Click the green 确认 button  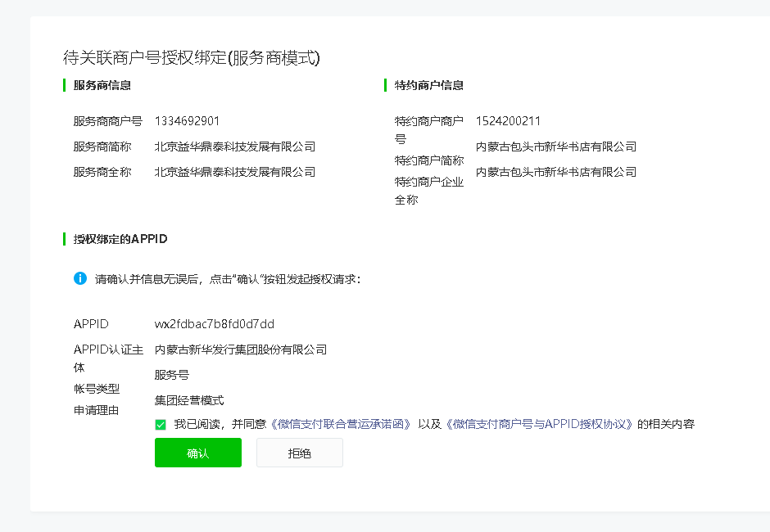pyautogui.click(x=197, y=453)
